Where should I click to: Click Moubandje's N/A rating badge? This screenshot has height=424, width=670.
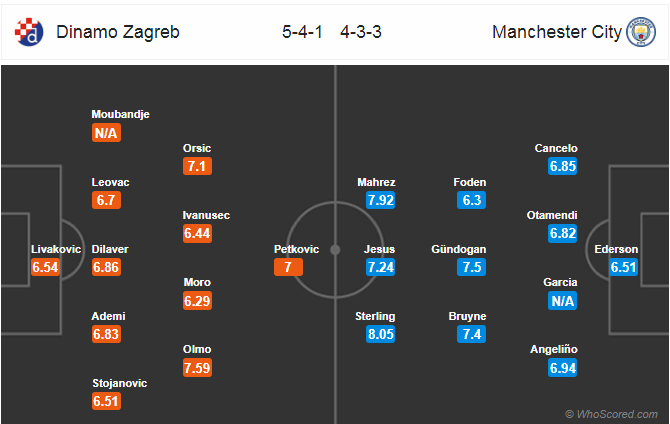click(x=106, y=133)
